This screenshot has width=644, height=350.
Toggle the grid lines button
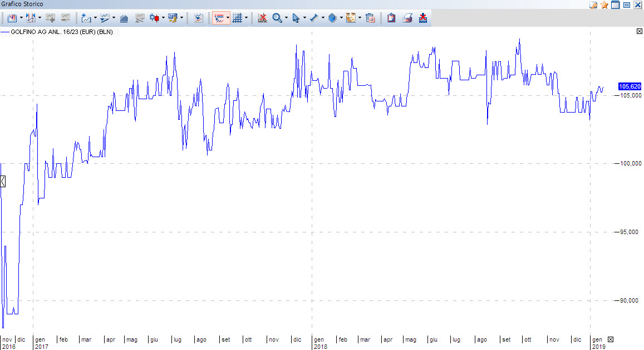pyautogui.click(x=237, y=18)
